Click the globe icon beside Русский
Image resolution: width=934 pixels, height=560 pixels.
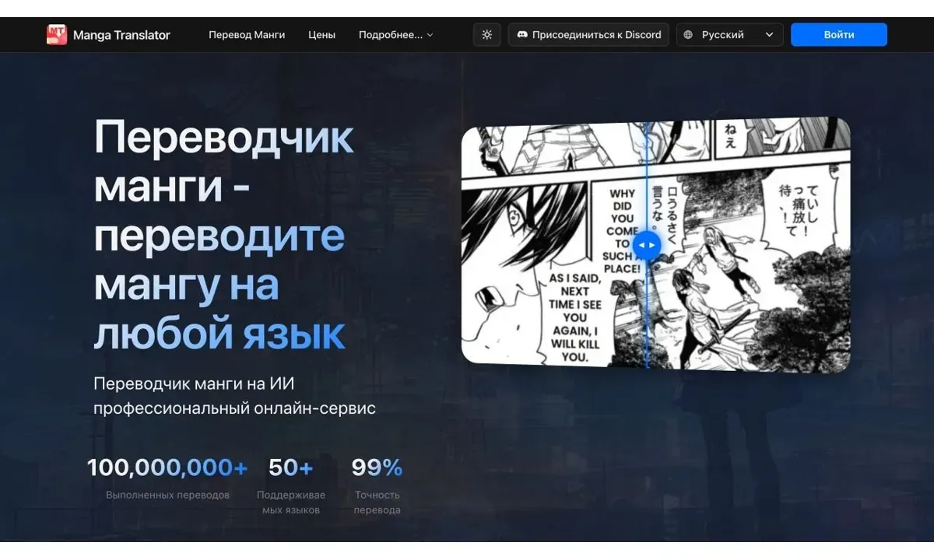point(688,35)
